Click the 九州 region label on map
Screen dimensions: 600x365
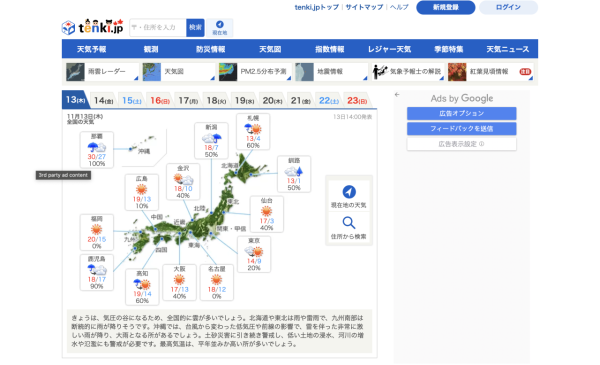click(x=129, y=240)
